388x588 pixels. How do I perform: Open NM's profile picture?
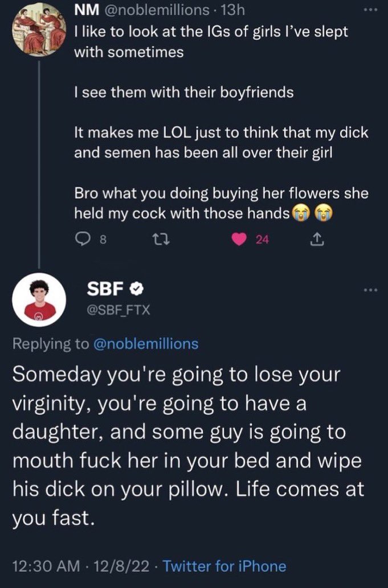coord(39,30)
